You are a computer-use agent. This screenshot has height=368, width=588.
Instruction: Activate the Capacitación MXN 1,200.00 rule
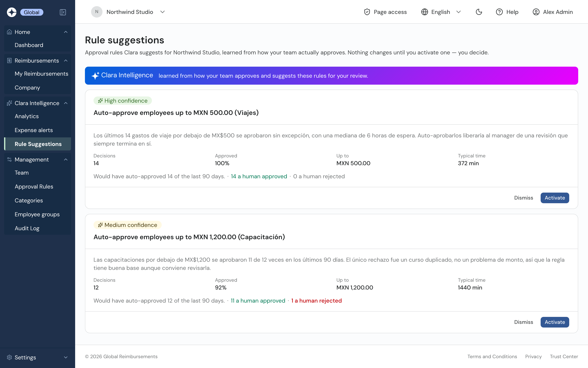click(x=555, y=322)
